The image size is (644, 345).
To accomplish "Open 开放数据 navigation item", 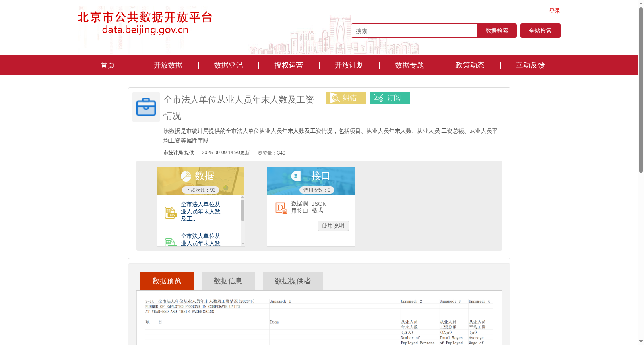I will [168, 65].
